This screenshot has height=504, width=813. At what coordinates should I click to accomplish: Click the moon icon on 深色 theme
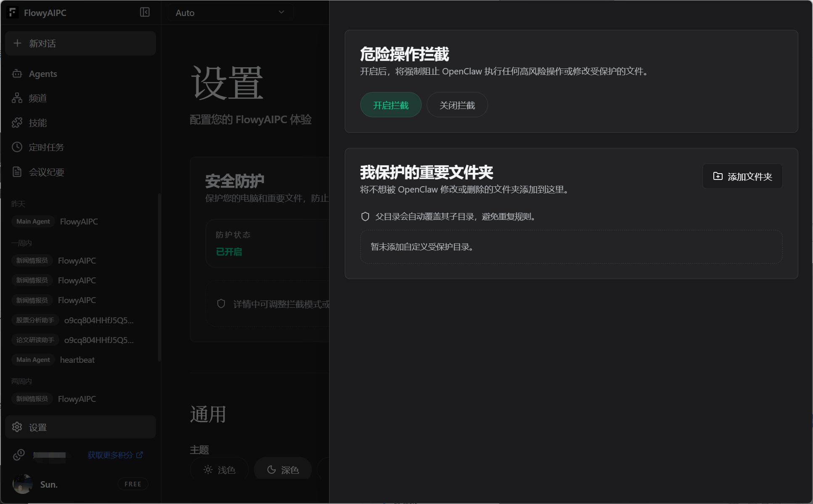[272, 470]
